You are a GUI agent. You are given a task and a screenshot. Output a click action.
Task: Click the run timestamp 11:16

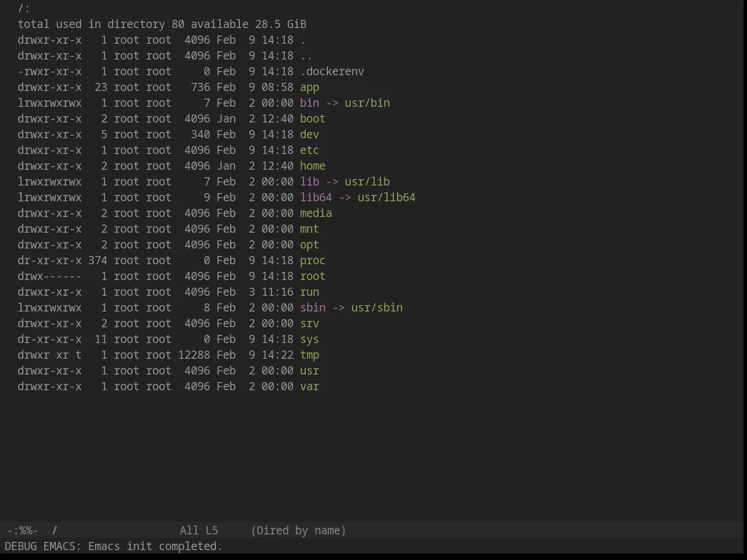(x=277, y=292)
